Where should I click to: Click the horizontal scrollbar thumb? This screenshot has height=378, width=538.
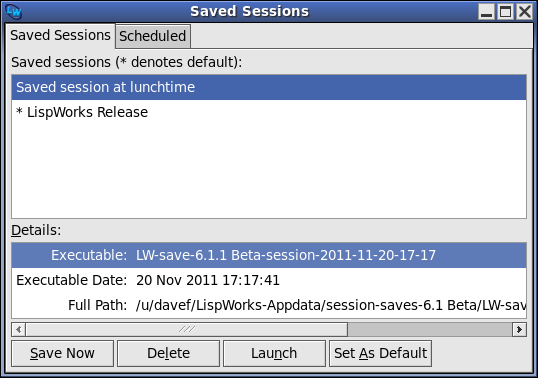pyautogui.click(x=187, y=330)
